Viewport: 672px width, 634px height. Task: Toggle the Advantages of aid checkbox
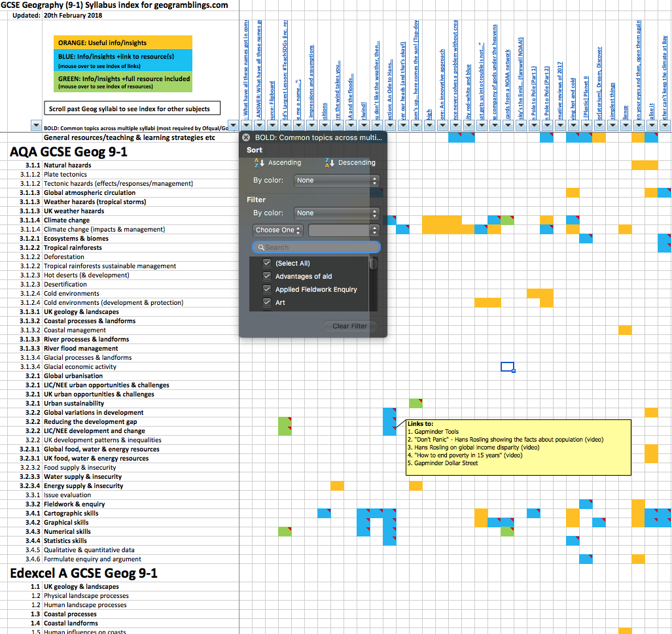pyautogui.click(x=267, y=276)
